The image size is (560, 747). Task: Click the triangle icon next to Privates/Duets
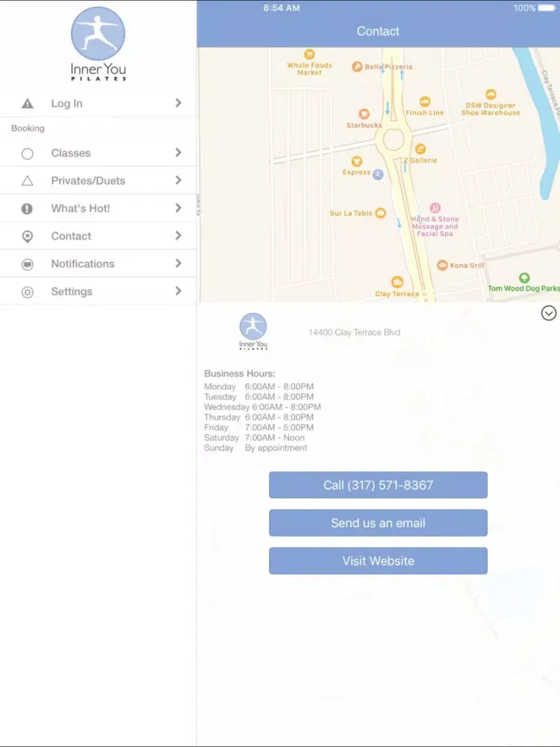(x=28, y=181)
